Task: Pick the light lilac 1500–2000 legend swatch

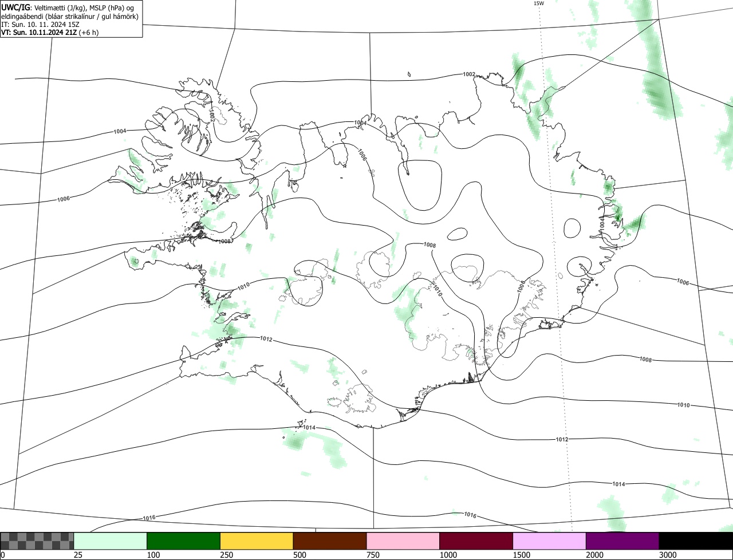Action: (550, 541)
